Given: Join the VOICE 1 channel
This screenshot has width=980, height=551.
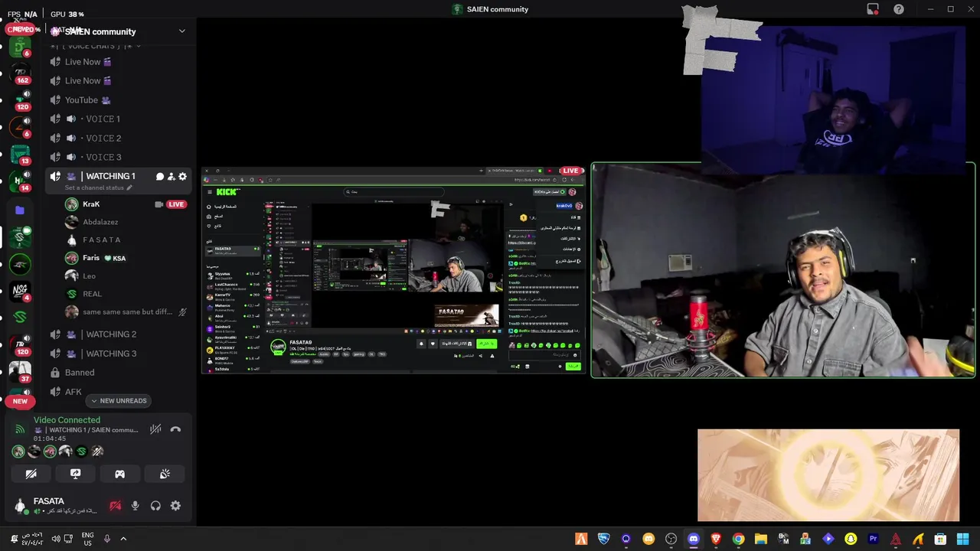Looking at the screenshot, I should 117,119.
